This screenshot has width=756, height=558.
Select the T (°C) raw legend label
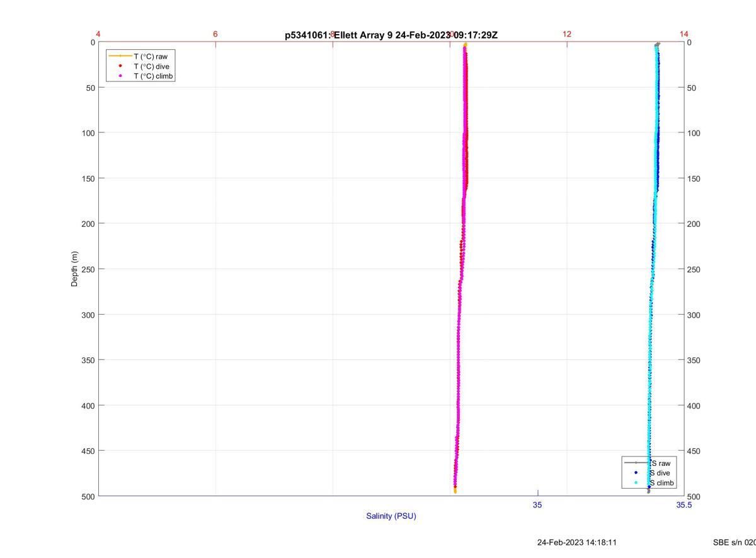[x=151, y=56]
